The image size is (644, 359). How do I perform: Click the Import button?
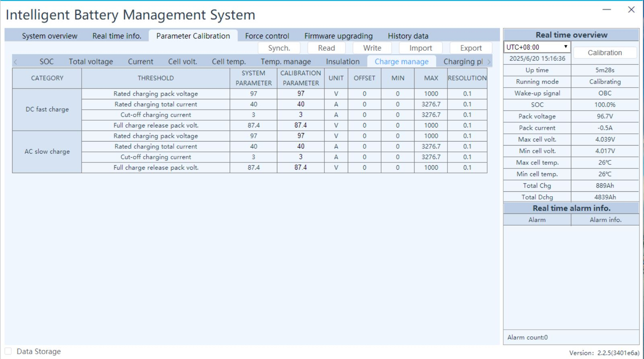[x=420, y=48]
